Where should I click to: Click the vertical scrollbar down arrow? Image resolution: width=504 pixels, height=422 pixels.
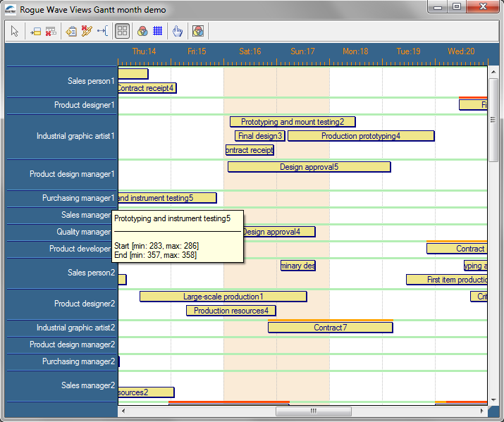pos(493,398)
